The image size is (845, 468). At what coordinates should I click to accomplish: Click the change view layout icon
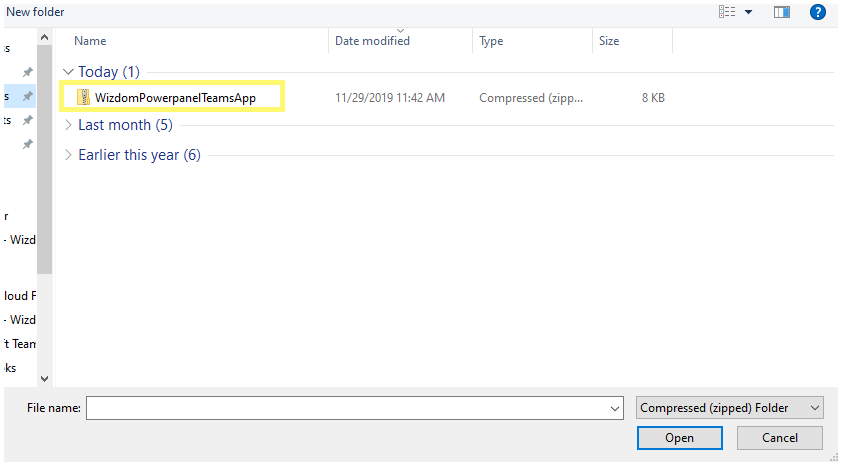click(x=727, y=12)
